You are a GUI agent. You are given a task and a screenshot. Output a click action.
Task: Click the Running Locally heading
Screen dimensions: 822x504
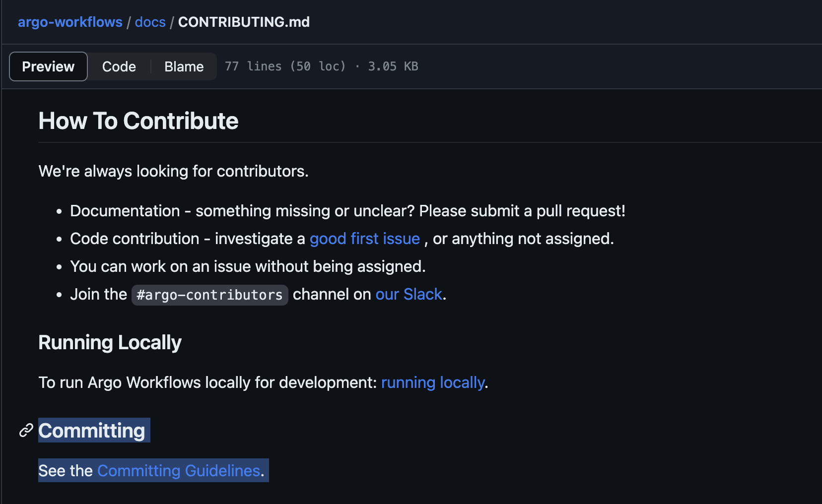point(110,343)
